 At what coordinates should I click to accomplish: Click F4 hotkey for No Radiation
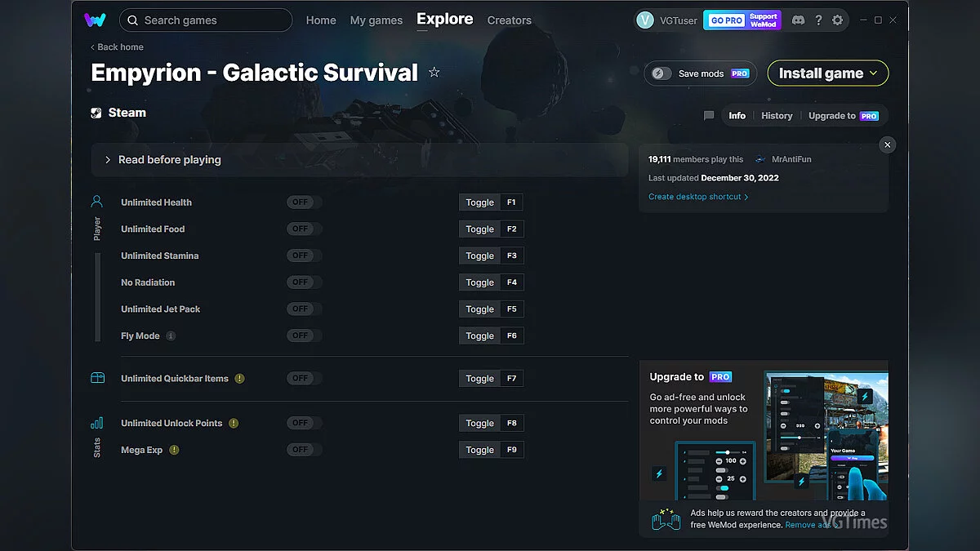click(512, 282)
